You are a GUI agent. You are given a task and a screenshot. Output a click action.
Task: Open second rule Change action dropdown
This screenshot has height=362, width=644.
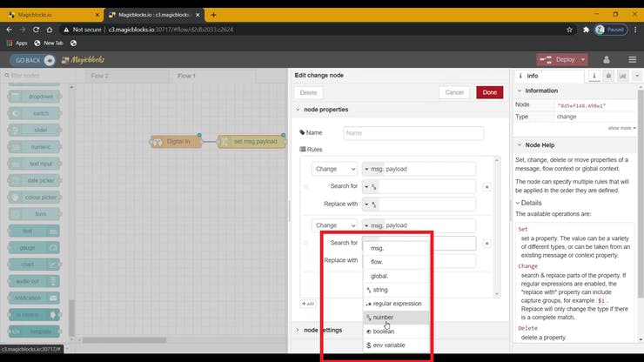[x=334, y=225]
